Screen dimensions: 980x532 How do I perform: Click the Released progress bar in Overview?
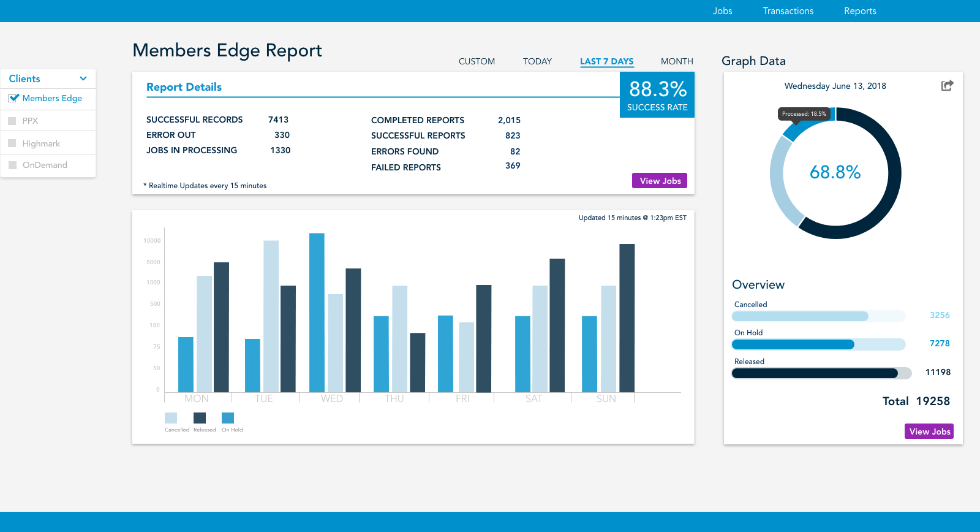[821, 373]
